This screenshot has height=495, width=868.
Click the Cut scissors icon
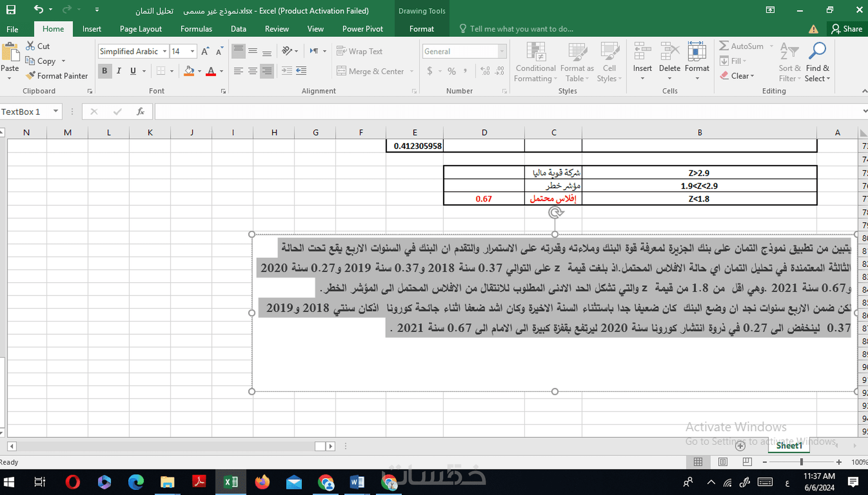31,46
